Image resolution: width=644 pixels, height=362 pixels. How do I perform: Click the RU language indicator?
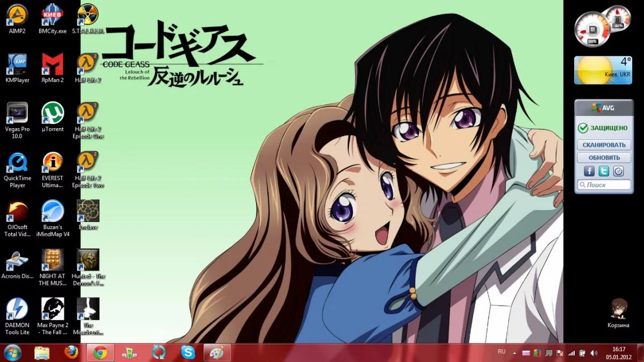coord(502,352)
